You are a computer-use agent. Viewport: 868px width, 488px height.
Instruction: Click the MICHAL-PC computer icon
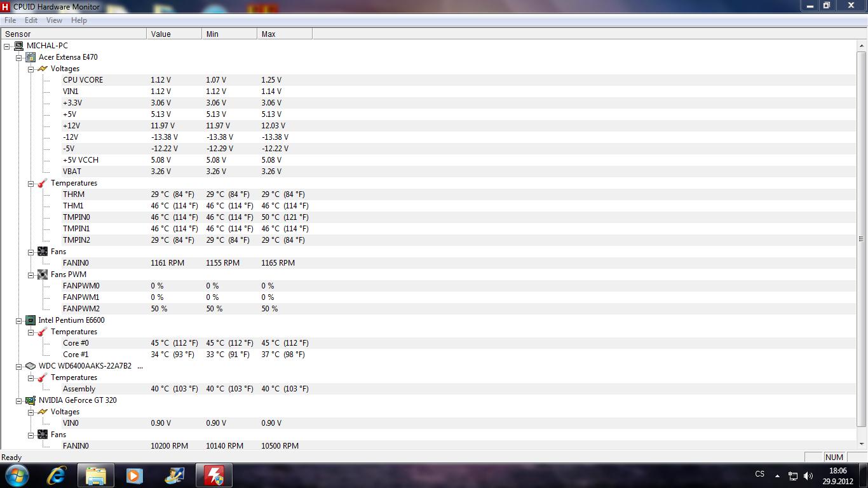point(18,46)
